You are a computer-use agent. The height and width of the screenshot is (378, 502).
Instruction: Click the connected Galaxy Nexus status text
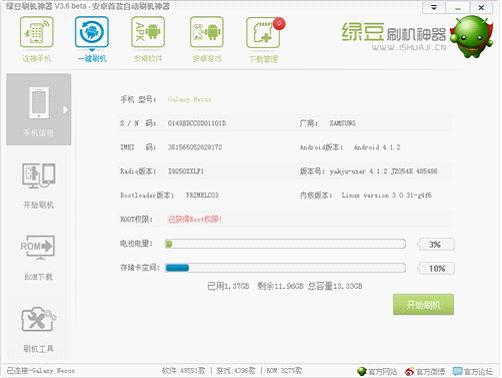(40, 371)
